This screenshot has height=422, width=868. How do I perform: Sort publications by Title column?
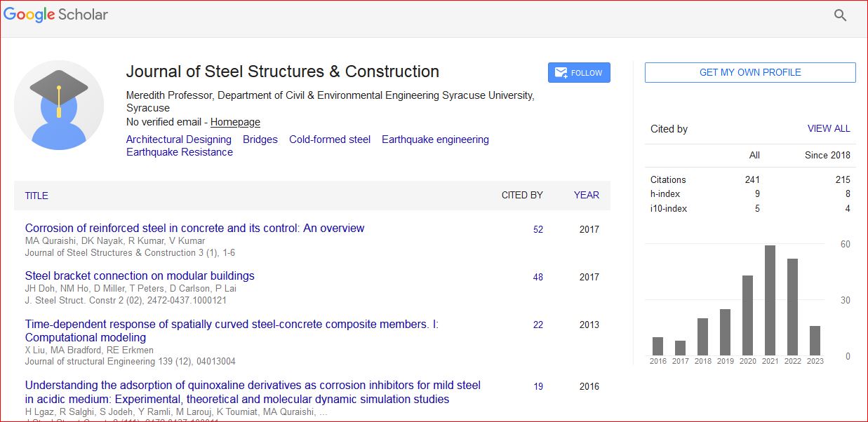pos(36,196)
